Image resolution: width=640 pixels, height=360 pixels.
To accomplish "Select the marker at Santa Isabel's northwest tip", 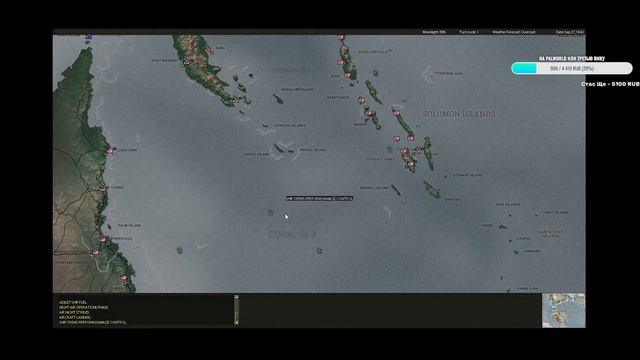I will coord(396,113).
